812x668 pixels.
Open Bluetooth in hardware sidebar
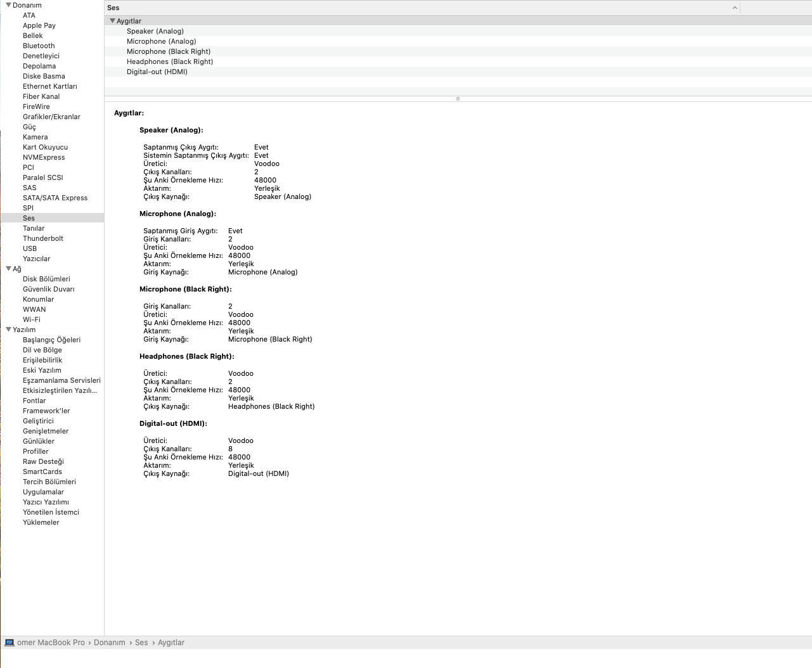(x=39, y=46)
